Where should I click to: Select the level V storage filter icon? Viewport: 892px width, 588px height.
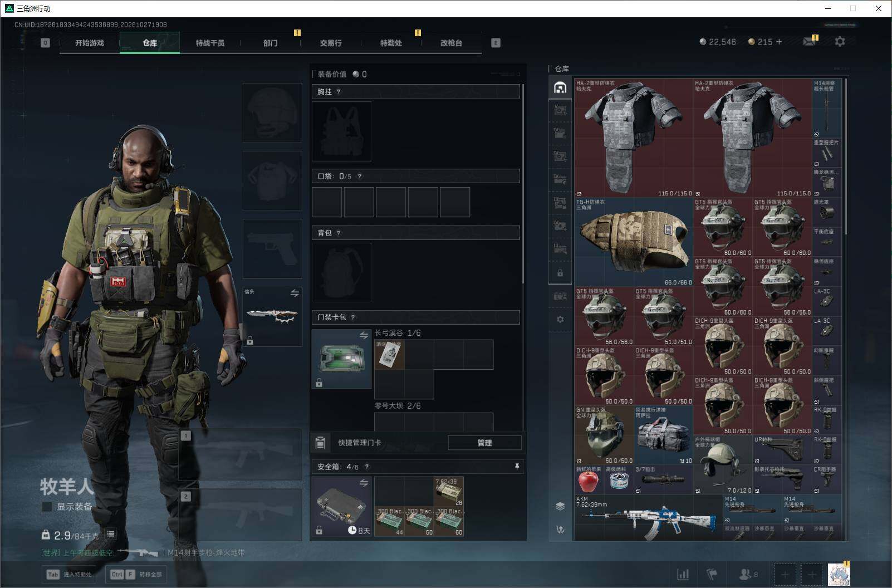point(560,110)
